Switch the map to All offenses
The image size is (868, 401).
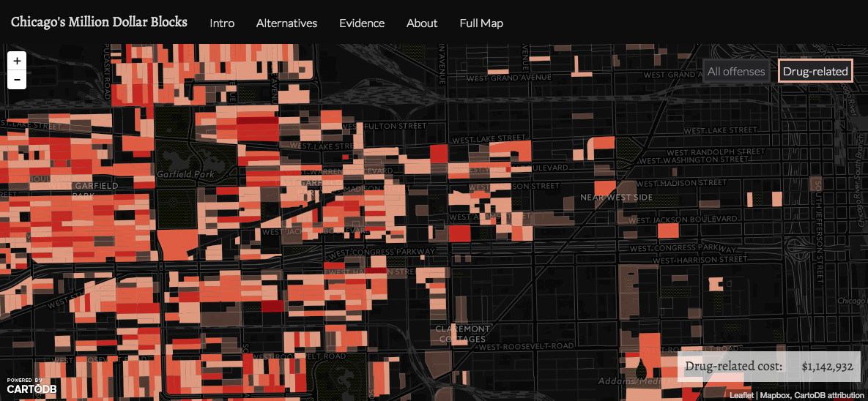[736, 72]
